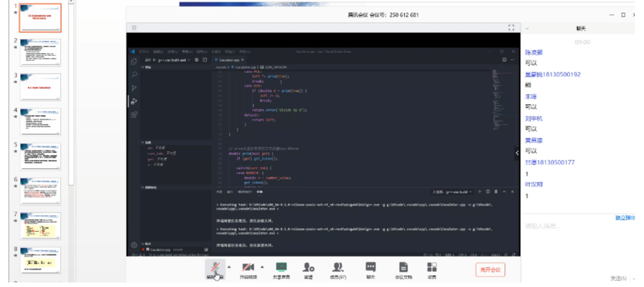Unmute the microphone
The image size is (644, 287).
pos(216,268)
